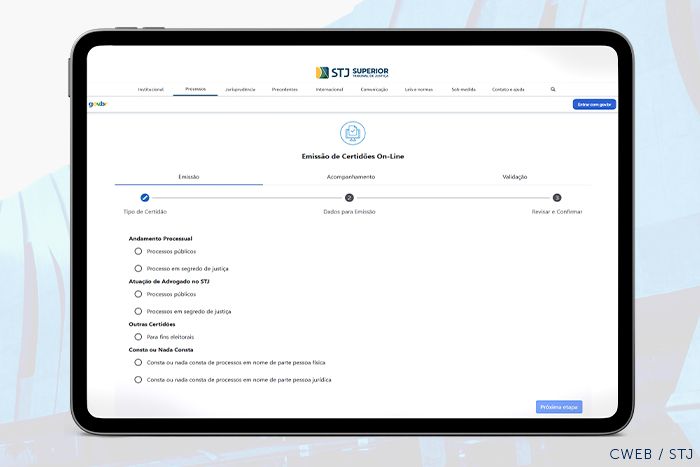Image resolution: width=700 pixels, height=467 pixels.
Task: Select Processo em segredo de justiça radio
Action: tap(138, 268)
